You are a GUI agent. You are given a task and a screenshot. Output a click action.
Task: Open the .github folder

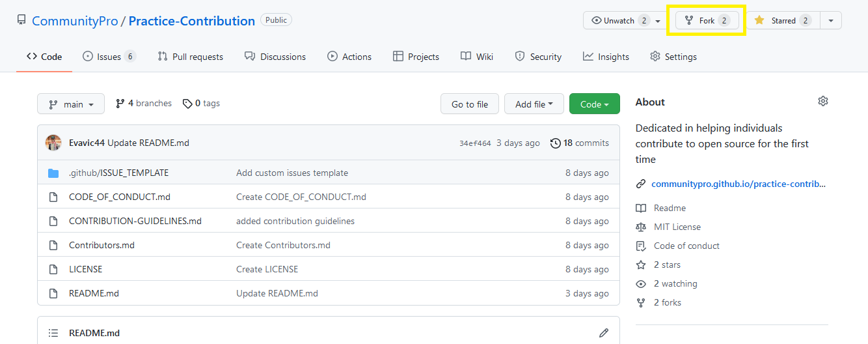click(83, 173)
